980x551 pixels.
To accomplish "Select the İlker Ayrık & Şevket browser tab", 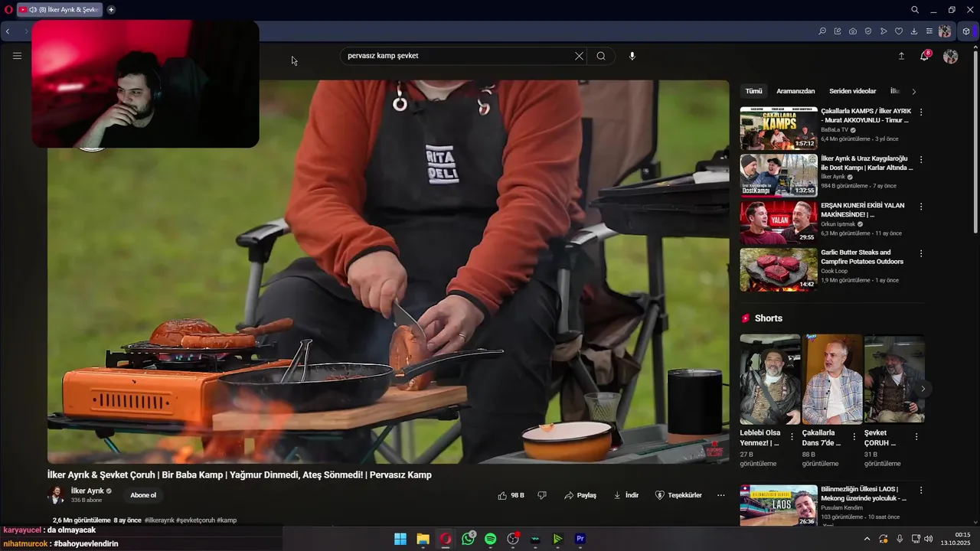I will 60,10.
